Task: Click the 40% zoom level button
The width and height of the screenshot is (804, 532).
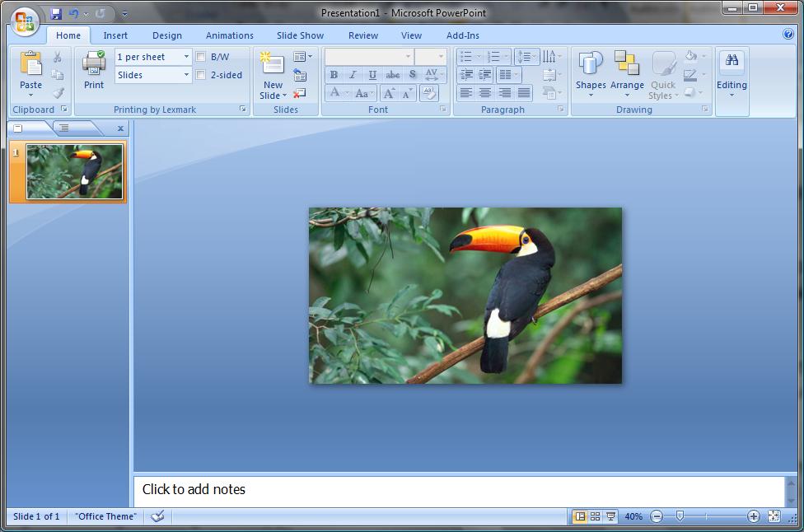Action: pos(633,516)
